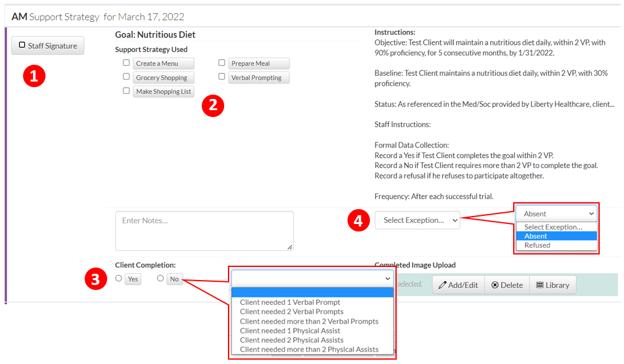Click the Verbal Prompting strategy button
The image size is (624, 364).
pos(256,78)
